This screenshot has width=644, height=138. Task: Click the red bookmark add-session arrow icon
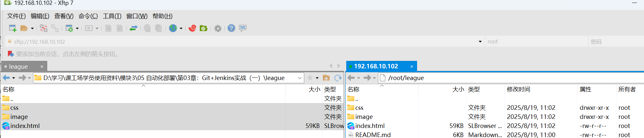click(x=11, y=54)
